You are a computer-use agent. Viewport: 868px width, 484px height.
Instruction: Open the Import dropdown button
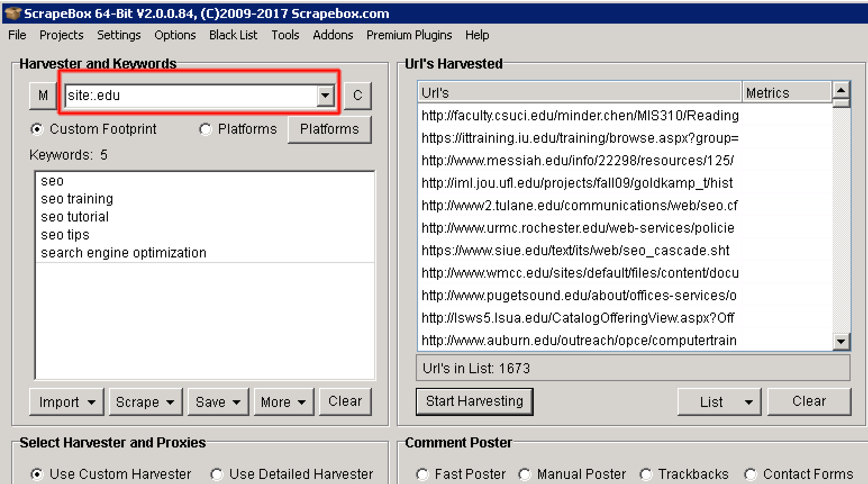[66, 402]
